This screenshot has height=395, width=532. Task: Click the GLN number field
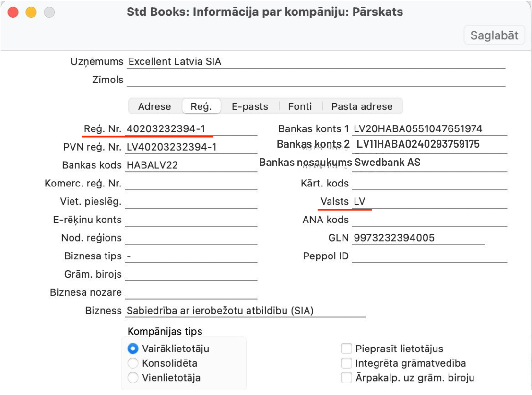pyautogui.click(x=417, y=238)
